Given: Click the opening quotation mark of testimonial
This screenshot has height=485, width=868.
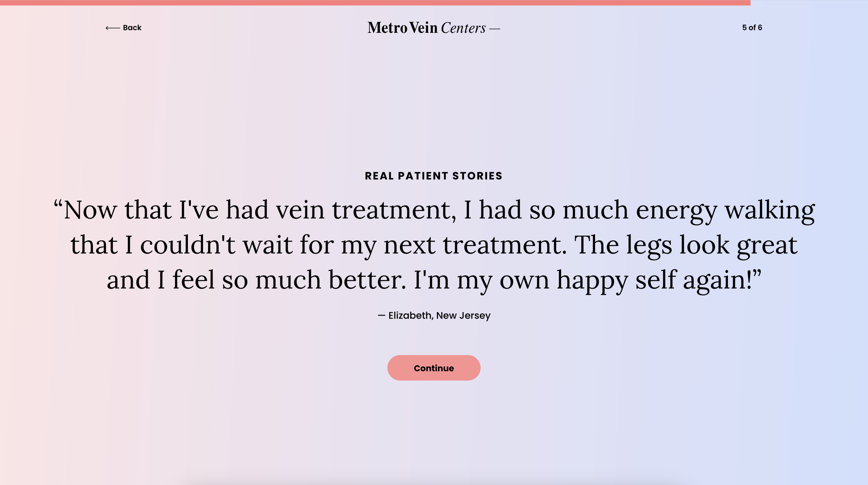Looking at the screenshot, I should pos(58,204).
